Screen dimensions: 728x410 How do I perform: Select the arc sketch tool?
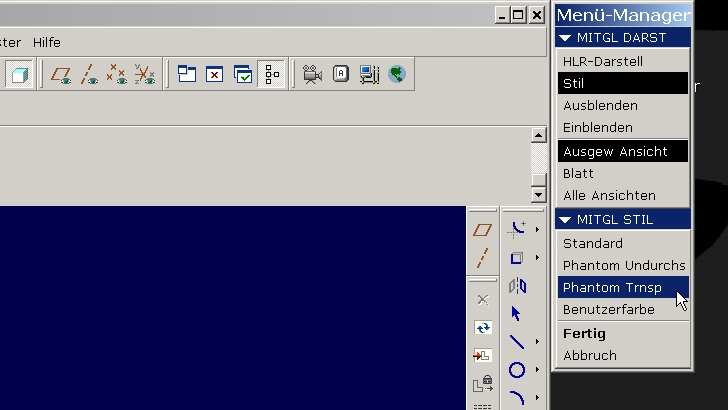pyautogui.click(x=517, y=398)
